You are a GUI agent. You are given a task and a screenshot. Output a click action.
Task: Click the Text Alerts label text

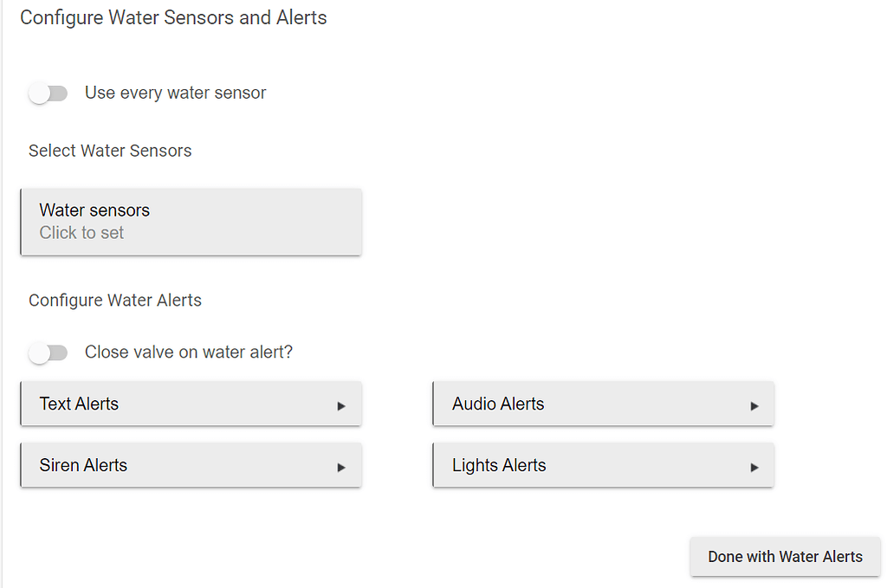click(x=79, y=404)
